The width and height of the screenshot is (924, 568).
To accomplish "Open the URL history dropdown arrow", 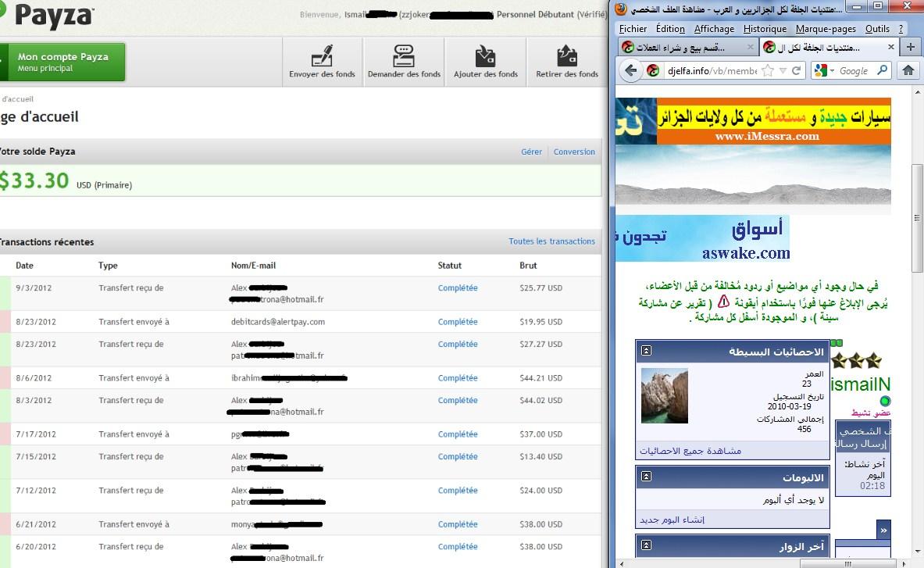I will point(783,70).
